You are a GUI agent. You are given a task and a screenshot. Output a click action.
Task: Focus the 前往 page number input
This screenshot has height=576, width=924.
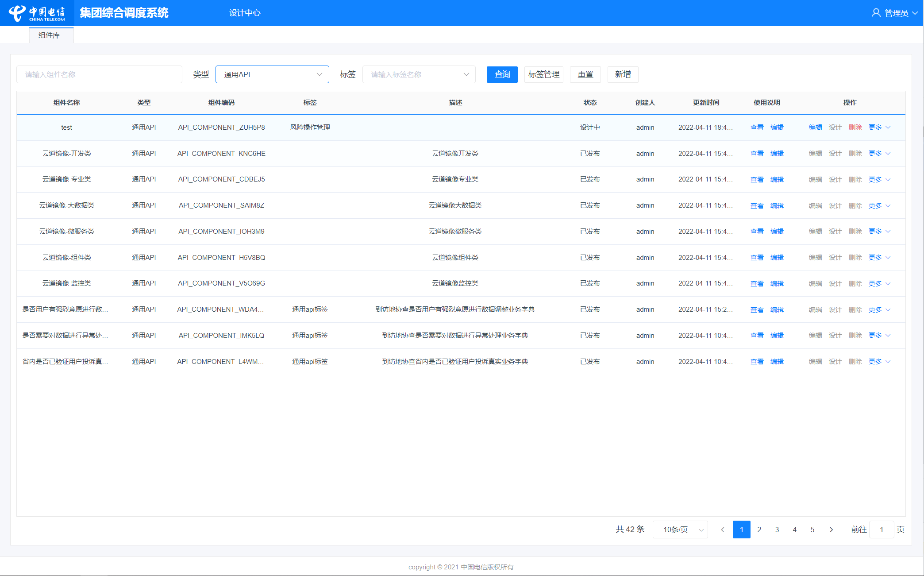(882, 530)
